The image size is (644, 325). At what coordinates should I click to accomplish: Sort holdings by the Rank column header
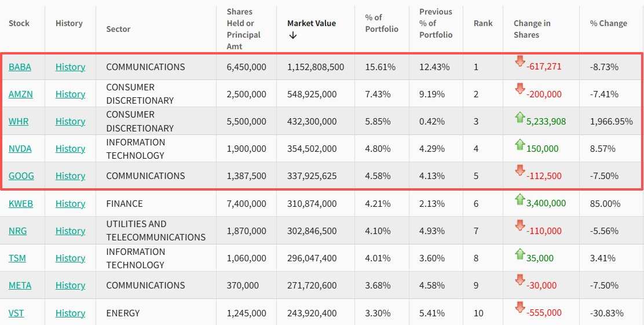(483, 23)
